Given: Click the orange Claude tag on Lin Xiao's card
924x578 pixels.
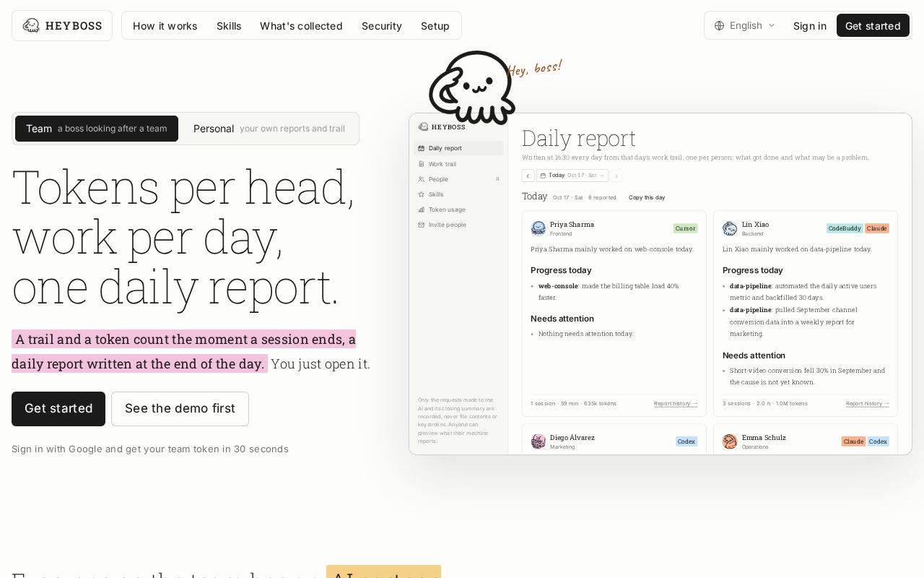Looking at the screenshot, I should coord(877,228).
